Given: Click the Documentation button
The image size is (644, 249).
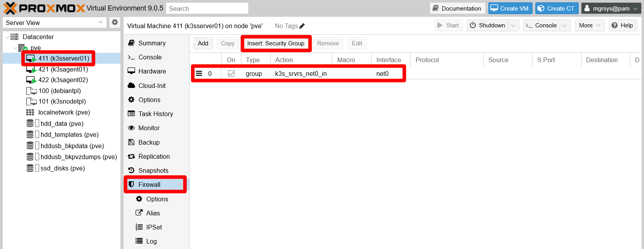Looking at the screenshot, I should click(x=457, y=8).
